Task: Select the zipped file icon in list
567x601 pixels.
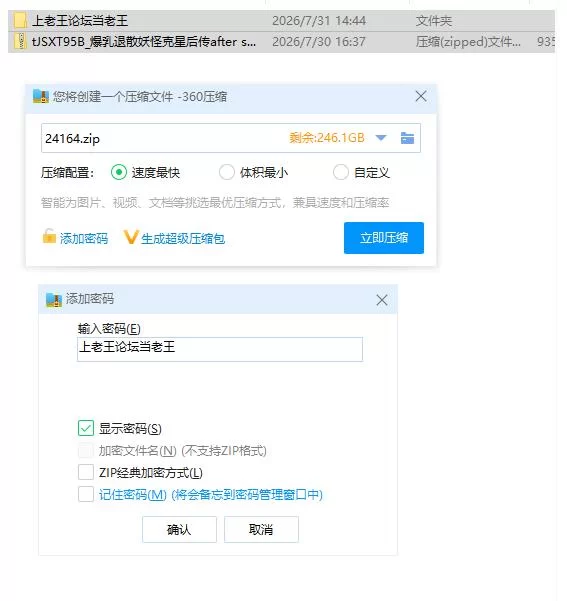Action: (20, 41)
